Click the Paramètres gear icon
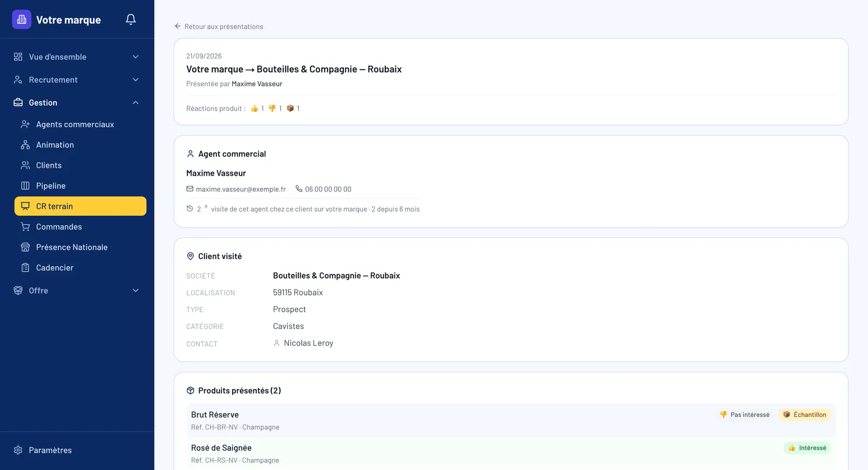 point(18,450)
